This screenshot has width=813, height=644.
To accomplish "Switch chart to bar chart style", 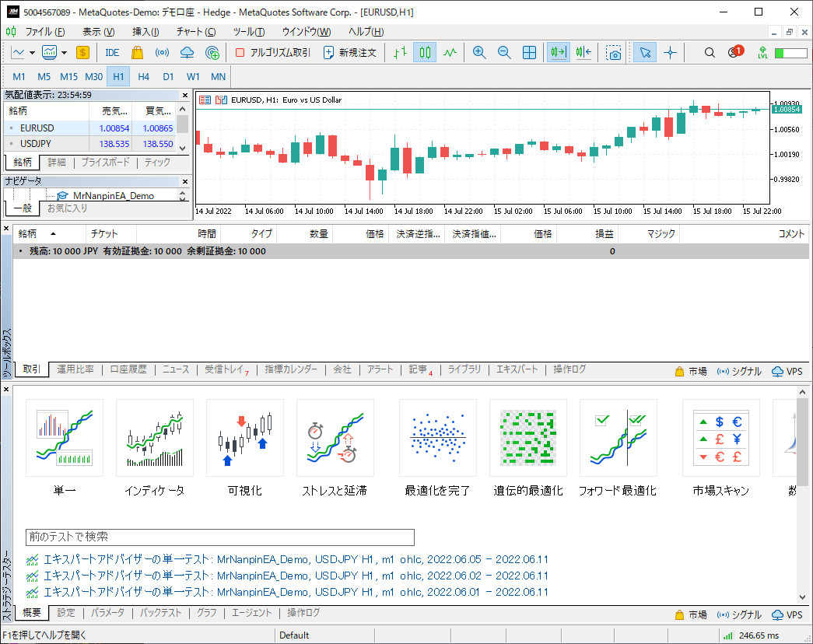I will coord(400,52).
